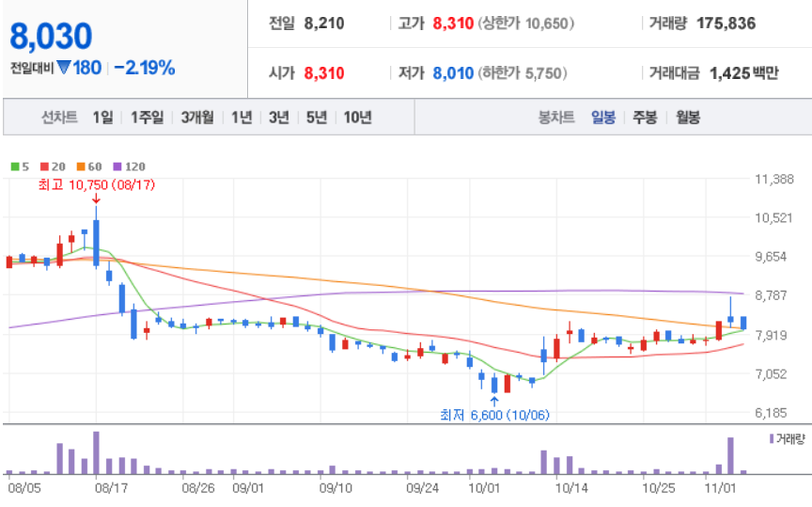Click the 최저 6,600 (10/06) marker
812x507 pixels.
(494, 415)
